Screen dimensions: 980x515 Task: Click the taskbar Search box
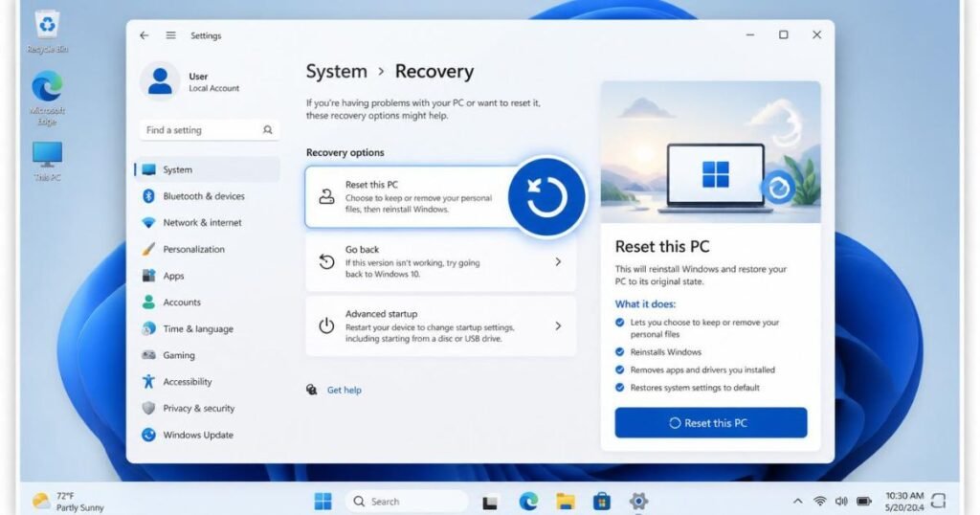pos(406,502)
